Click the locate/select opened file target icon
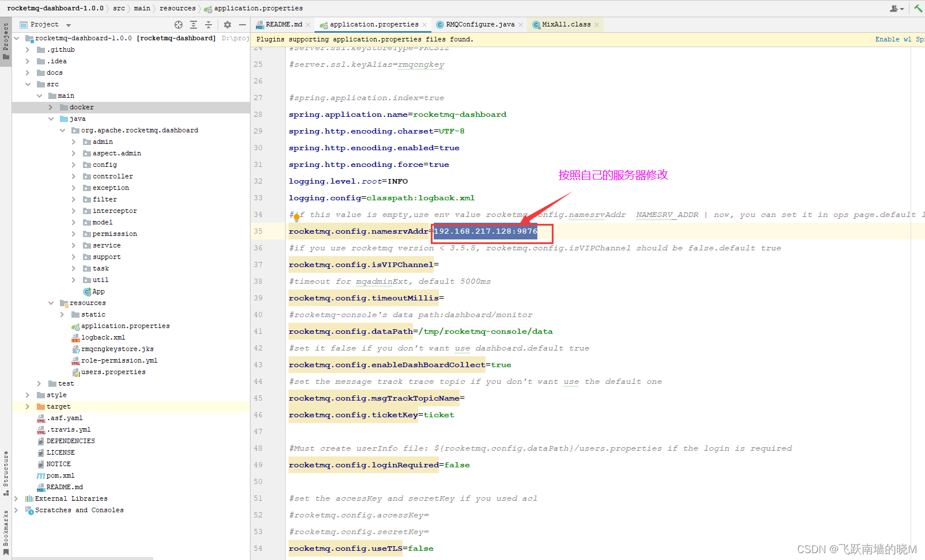Image resolution: width=925 pixels, height=560 pixels. pyautogui.click(x=179, y=25)
